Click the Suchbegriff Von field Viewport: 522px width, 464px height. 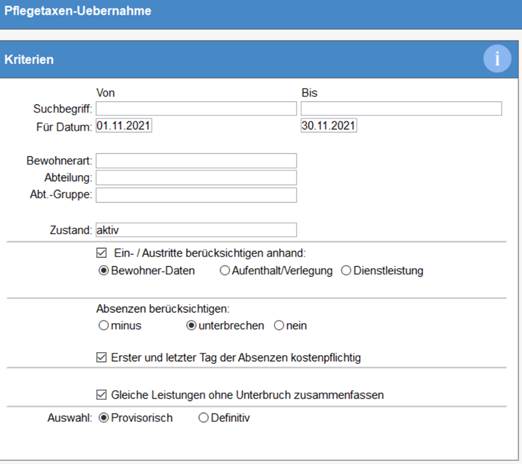click(196, 109)
